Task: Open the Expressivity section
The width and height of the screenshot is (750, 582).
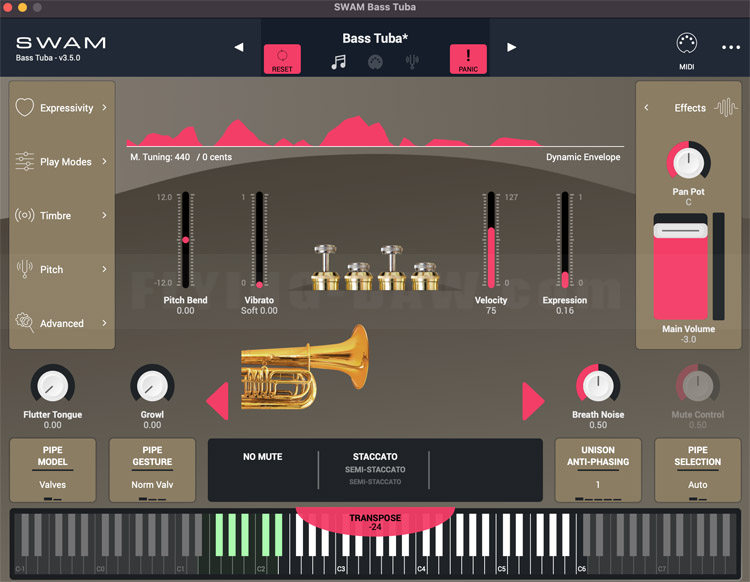Action: coord(62,108)
